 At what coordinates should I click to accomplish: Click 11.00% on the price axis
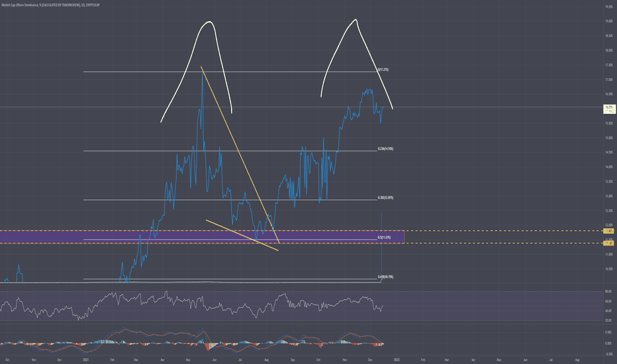[x=609, y=254]
